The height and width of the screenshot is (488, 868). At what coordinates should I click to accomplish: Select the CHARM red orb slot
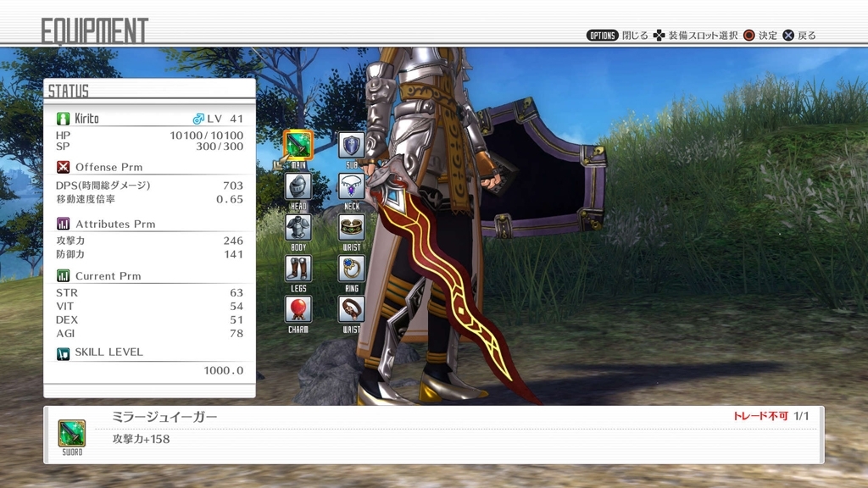coord(298,308)
